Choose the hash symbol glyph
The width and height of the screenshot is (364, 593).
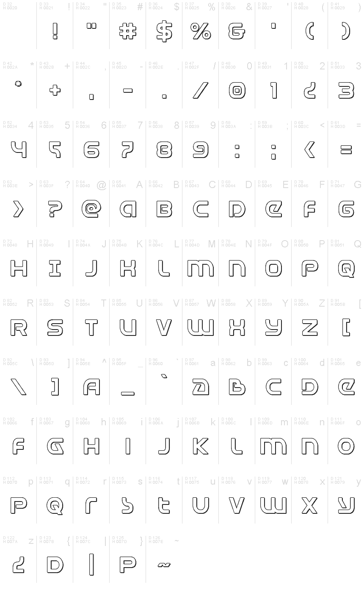(127, 32)
